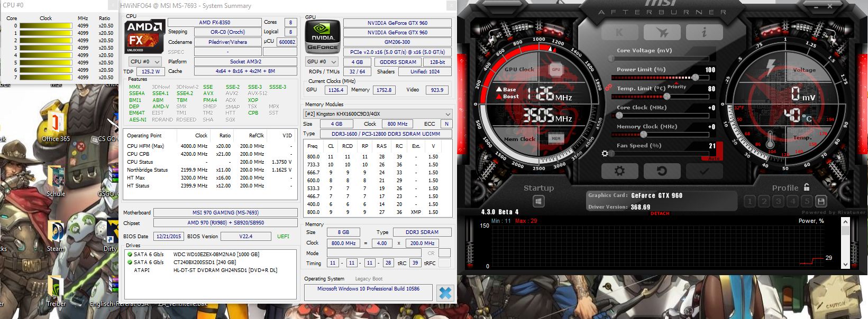Click the GPU chip icon on clock gauge
Viewport: 868px width, 319px height.
click(x=556, y=69)
